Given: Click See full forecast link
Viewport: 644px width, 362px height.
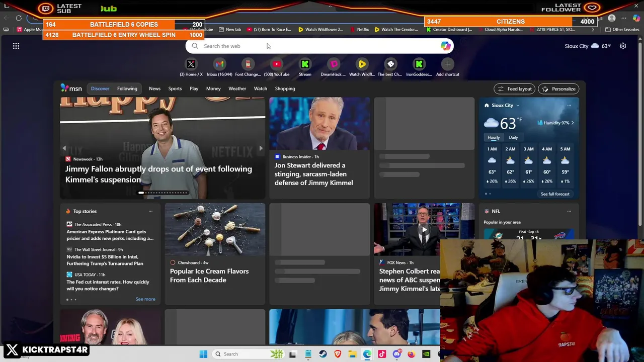Looking at the screenshot, I should point(555,194).
